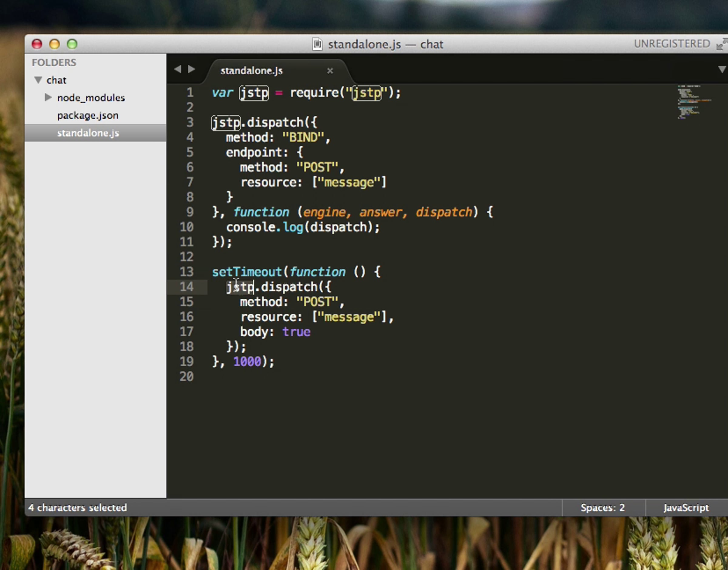
Task: Close the standalone.js tab
Action: click(x=330, y=71)
